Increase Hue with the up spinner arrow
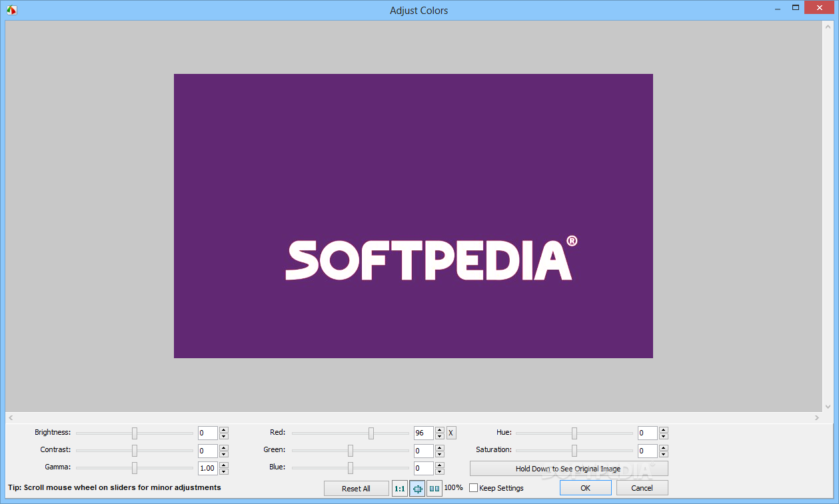 pyautogui.click(x=664, y=430)
